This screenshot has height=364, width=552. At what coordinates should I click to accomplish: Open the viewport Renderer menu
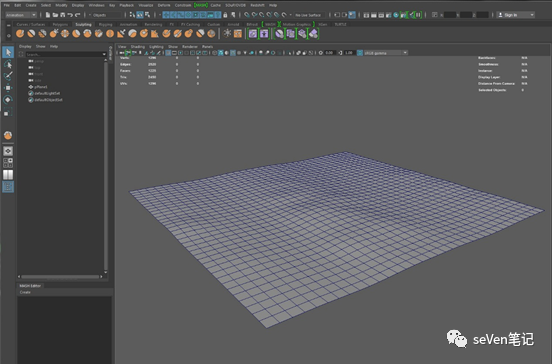pyautogui.click(x=190, y=46)
